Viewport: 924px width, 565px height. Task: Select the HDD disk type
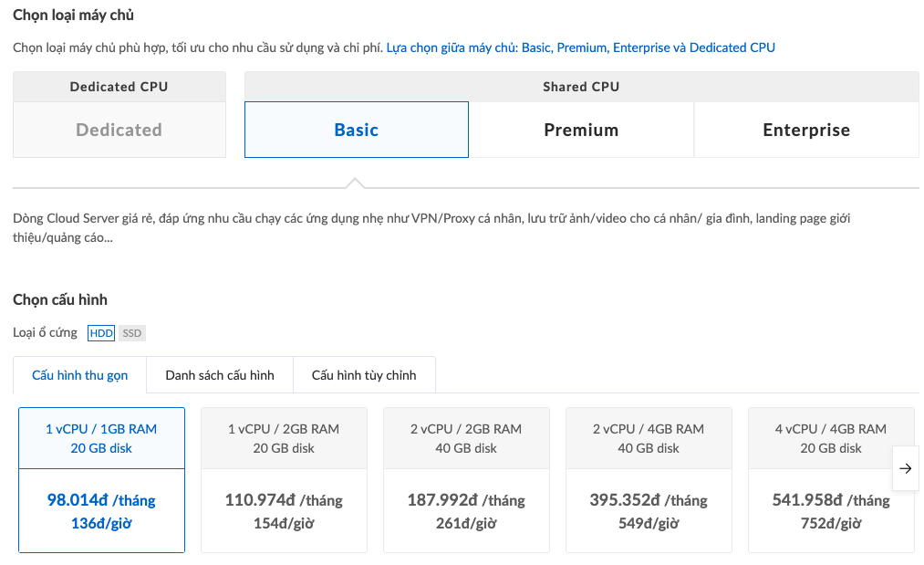[x=101, y=333]
